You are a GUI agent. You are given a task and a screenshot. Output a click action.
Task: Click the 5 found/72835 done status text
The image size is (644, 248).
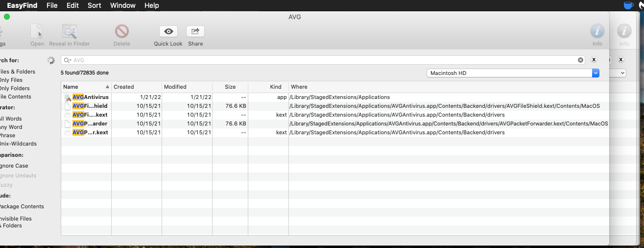[85, 73]
